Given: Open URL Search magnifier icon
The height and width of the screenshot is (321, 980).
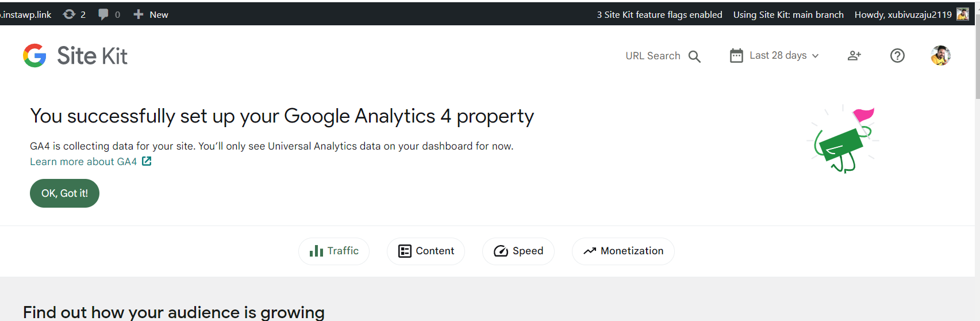Looking at the screenshot, I should pyautogui.click(x=694, y=56).
